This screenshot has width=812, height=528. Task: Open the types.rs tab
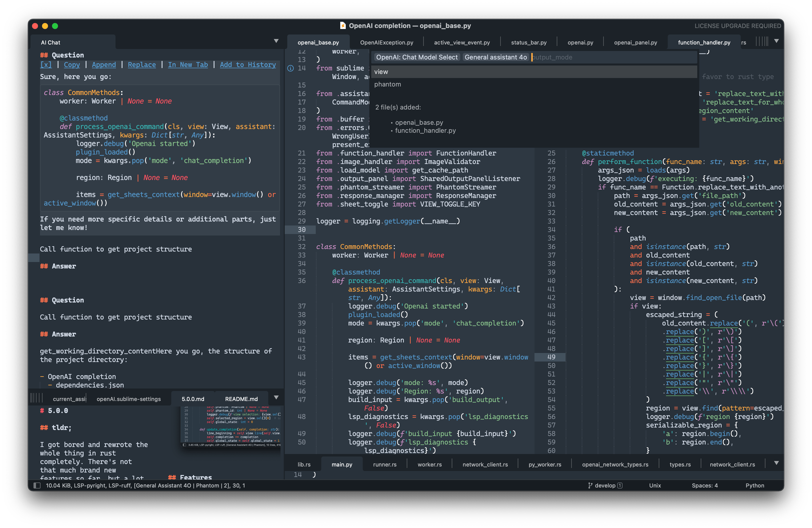(x=680, y=464)
